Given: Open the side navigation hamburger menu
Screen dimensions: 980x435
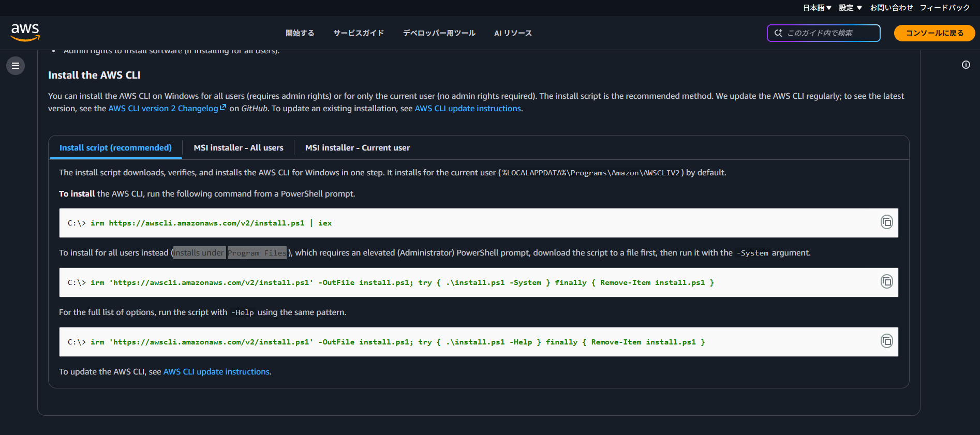Looking at the screenshot, I should click(x=16, y=66).
